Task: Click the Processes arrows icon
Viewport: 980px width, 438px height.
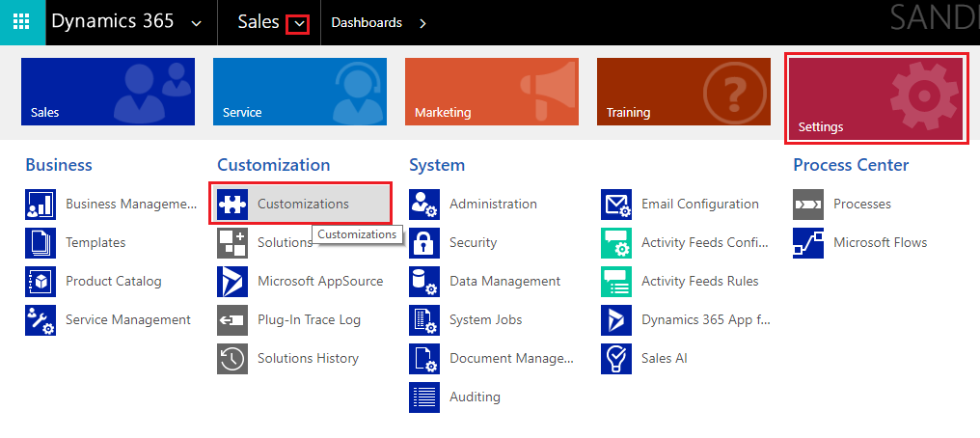Action: (x=808, y=205)
